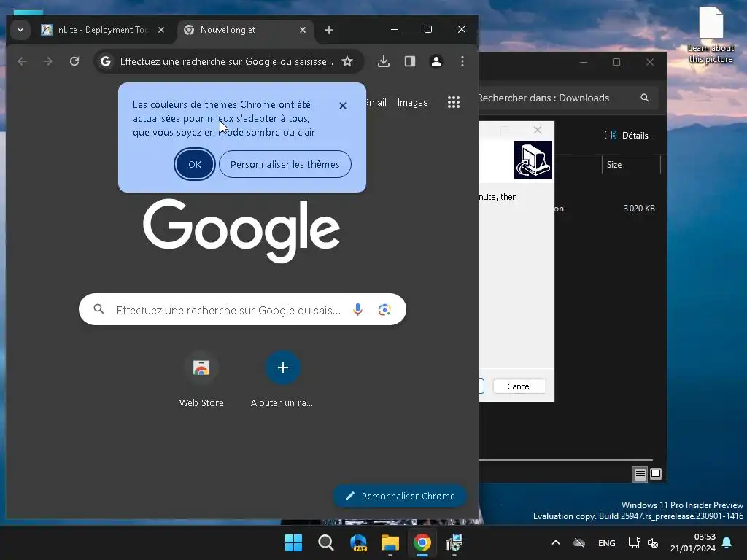This screenshot has width=747, height=560.
Task: Dismiss the theme colors popup with X
Action: 343,106
